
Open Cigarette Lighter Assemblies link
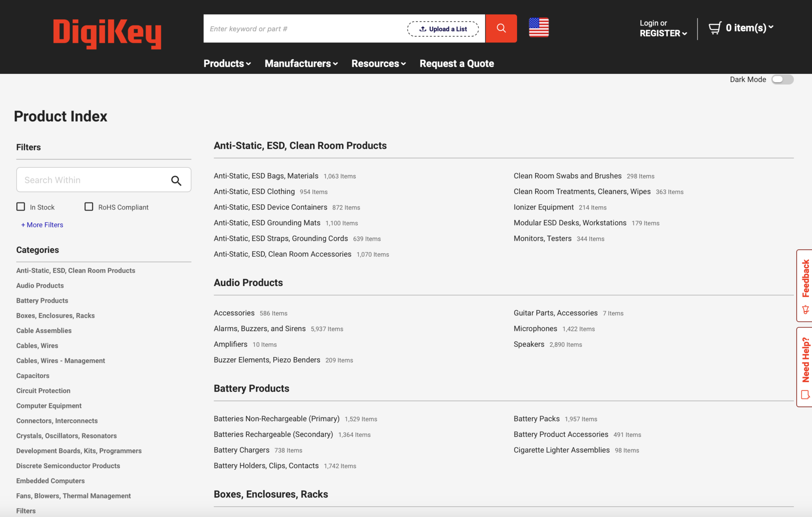(x=561, y=450)
